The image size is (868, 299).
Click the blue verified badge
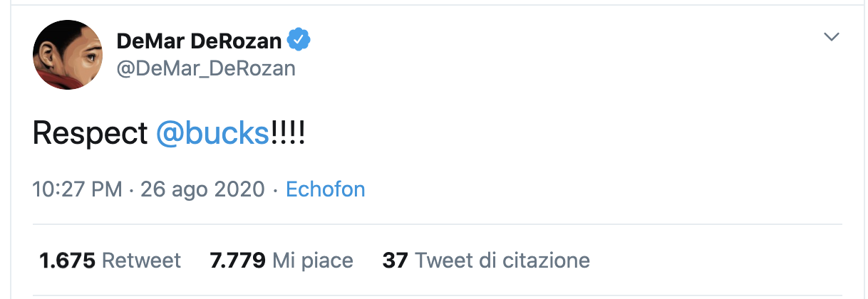pos(298,41)
